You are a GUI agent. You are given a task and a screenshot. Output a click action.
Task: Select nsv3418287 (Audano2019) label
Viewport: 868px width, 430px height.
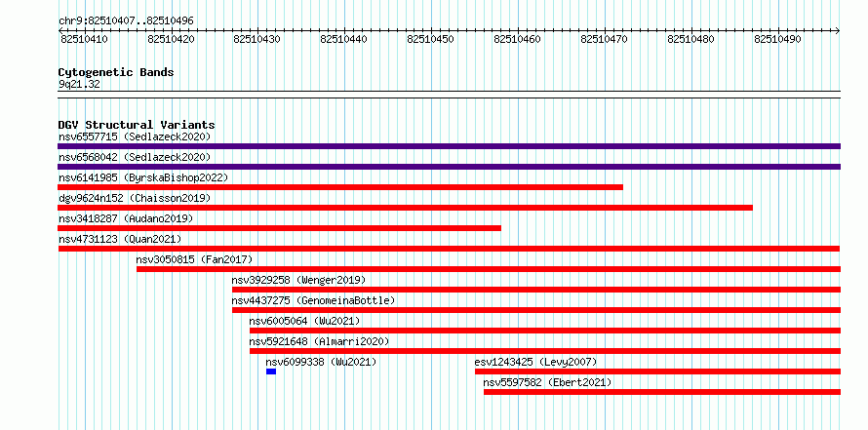point(126,218)
